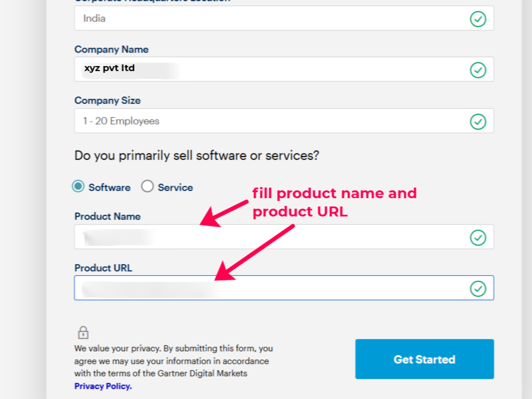This screenshot has height=399, width=532.
Task: Click the Product Name input field
Action: click(x=284, y=237)
